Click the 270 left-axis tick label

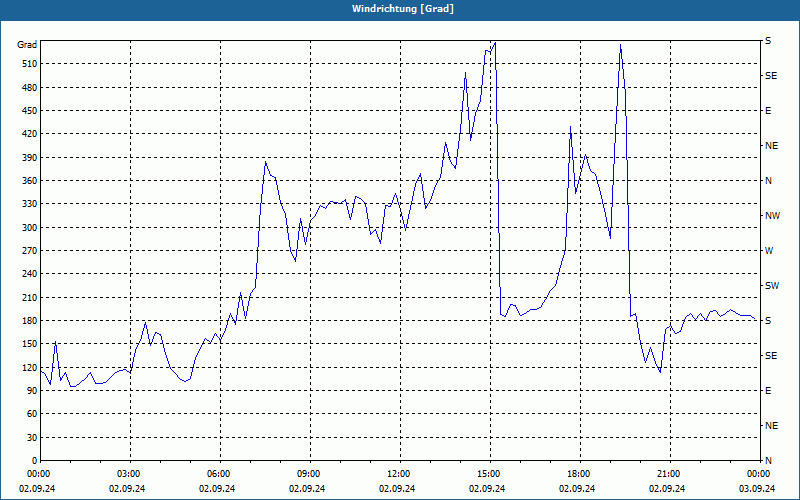pos(30,251)
